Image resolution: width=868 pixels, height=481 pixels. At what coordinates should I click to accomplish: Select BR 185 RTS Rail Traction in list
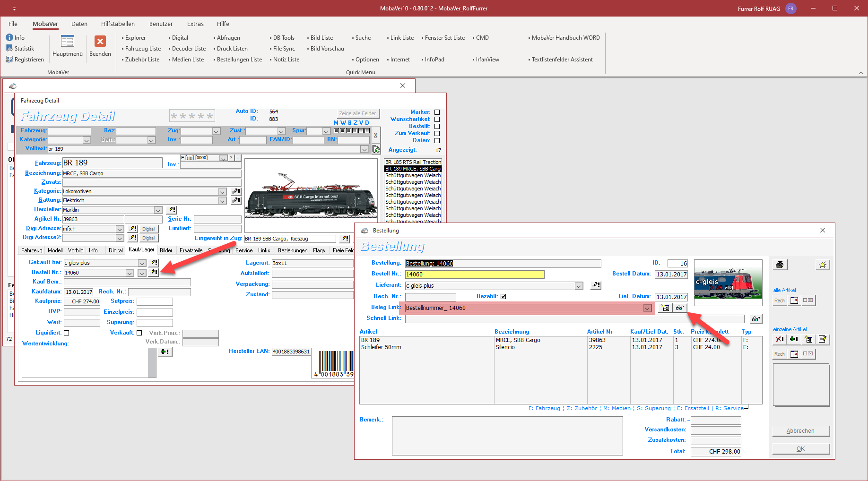tap(413, 162)
